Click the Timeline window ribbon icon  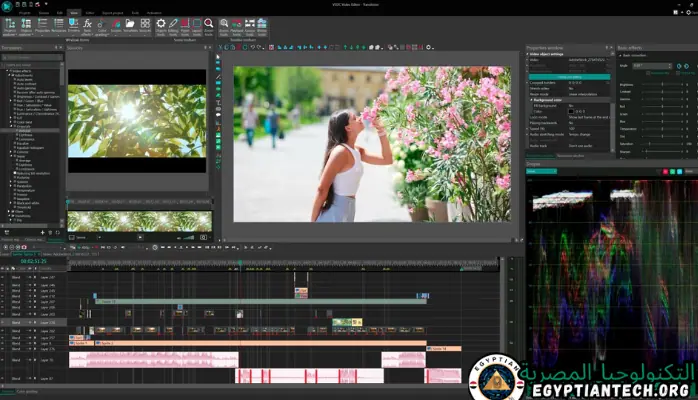coord(73,26)
